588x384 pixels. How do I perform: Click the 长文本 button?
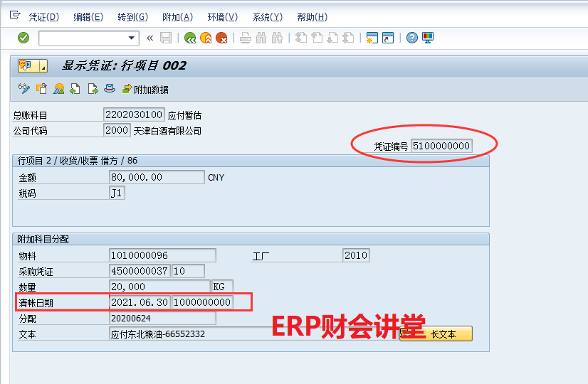tap(436, 334)
